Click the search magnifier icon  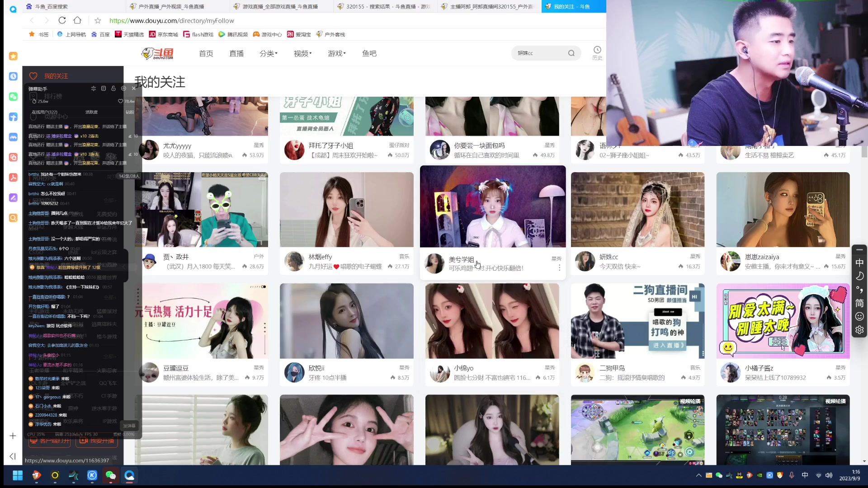(571, 53)
